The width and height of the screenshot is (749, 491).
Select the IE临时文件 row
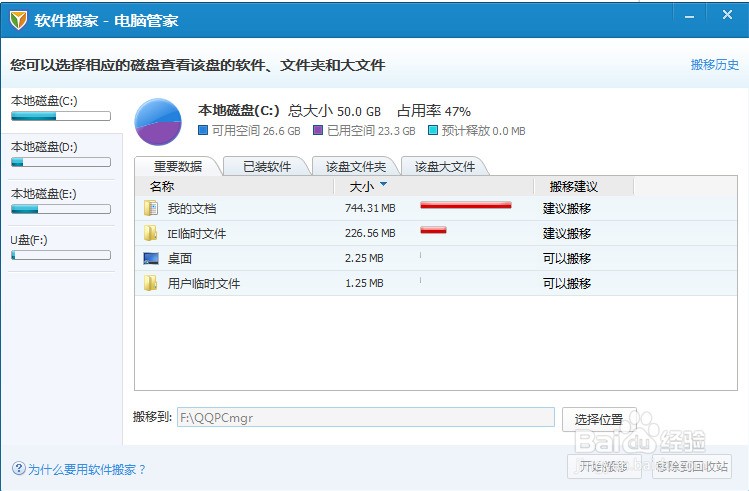[436, 233]
